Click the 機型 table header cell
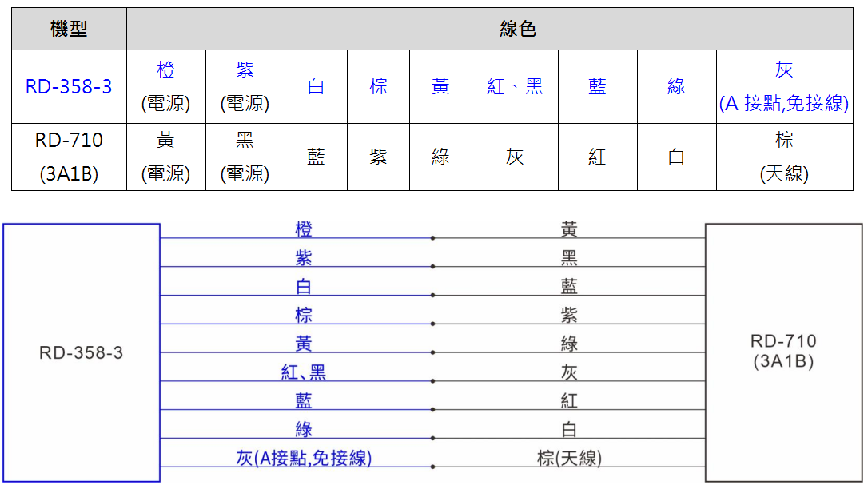The image size is (868, 489). 69,30
